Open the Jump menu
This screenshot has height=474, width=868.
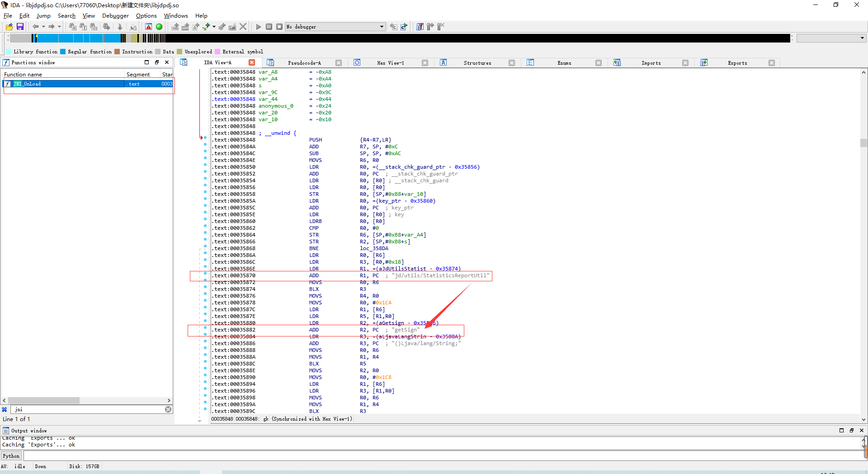(x=43, y=15)
